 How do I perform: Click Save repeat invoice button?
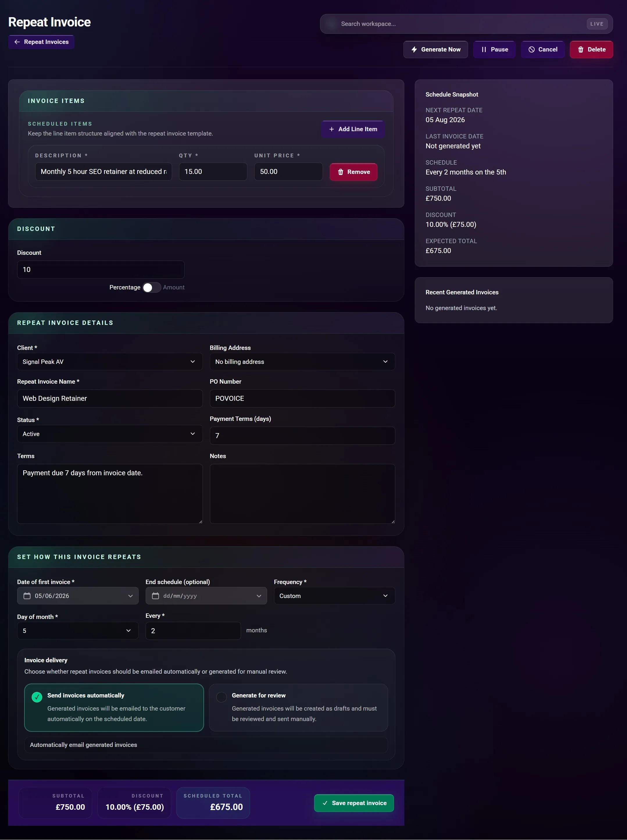point(354,803)
